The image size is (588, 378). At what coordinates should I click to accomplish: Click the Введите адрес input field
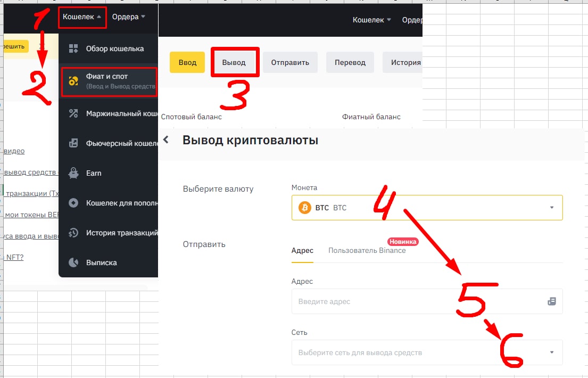click(427, 301)
